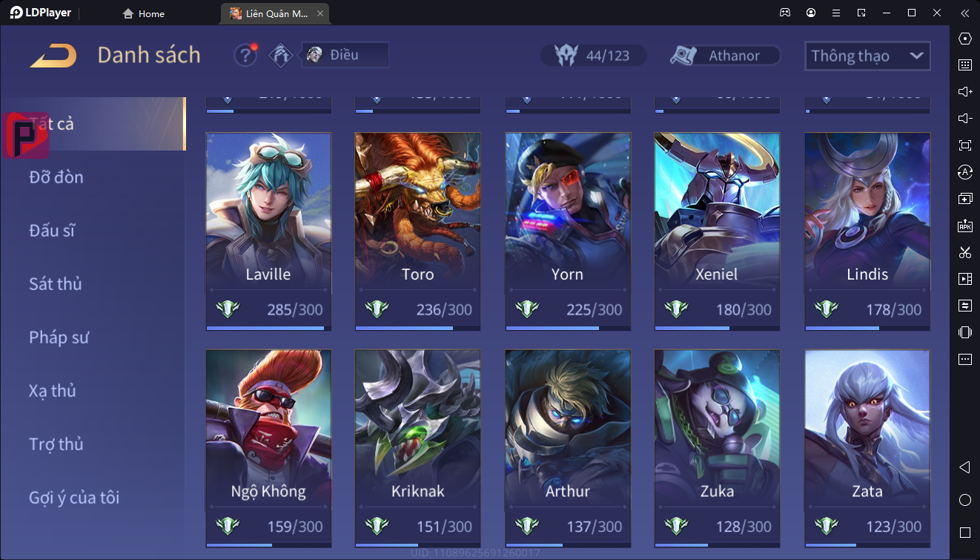Click the LDPlayer volume up icon
Image resolution: width=980 pixels, height=560 pixels.
pos(964,91)
